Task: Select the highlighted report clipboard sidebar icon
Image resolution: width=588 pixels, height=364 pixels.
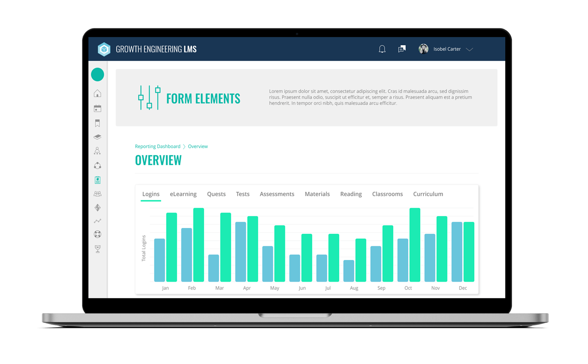Action: pyautogui.click(x=98, y=180)
